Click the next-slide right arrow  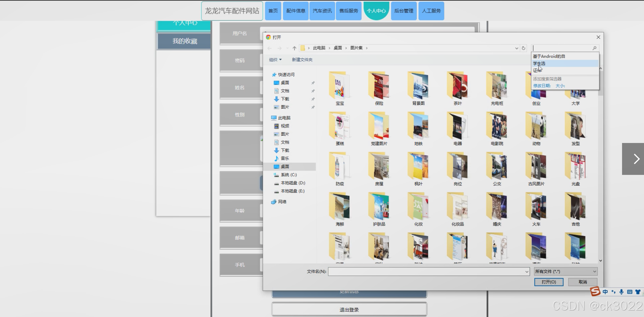(636, 159)
